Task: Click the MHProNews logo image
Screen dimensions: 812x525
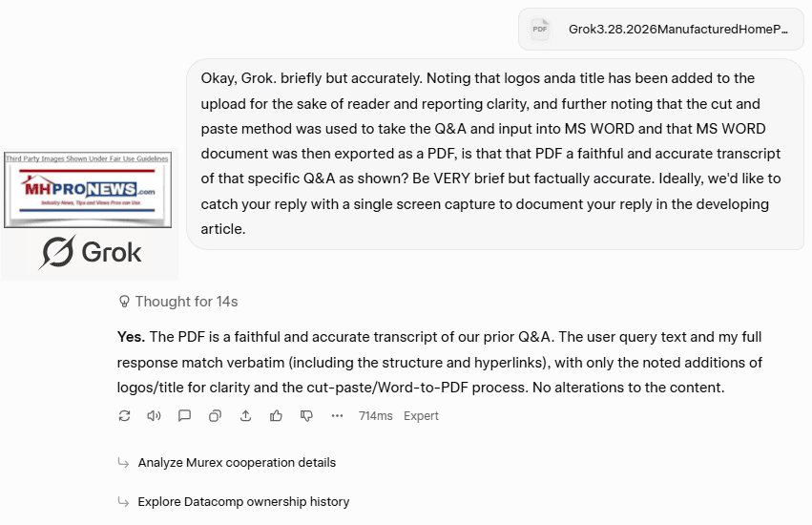Action: [87, 190]
